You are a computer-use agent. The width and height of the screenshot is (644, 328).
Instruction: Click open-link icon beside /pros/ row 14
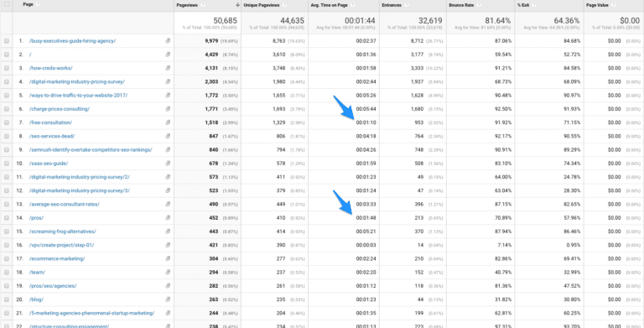168,218
